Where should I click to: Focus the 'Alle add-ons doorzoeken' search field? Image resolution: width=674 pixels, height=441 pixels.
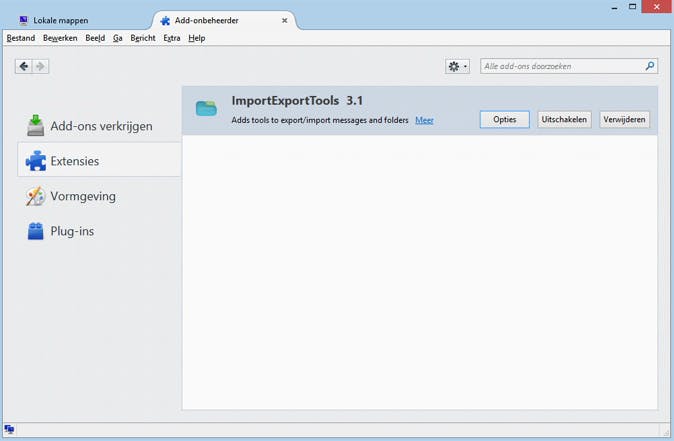coord(569,66)
